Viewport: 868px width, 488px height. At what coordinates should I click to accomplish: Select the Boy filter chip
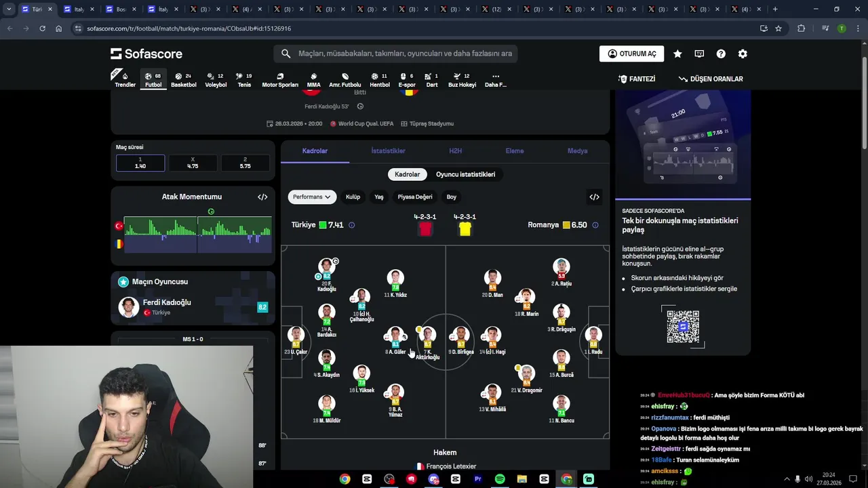click(452, 197)
